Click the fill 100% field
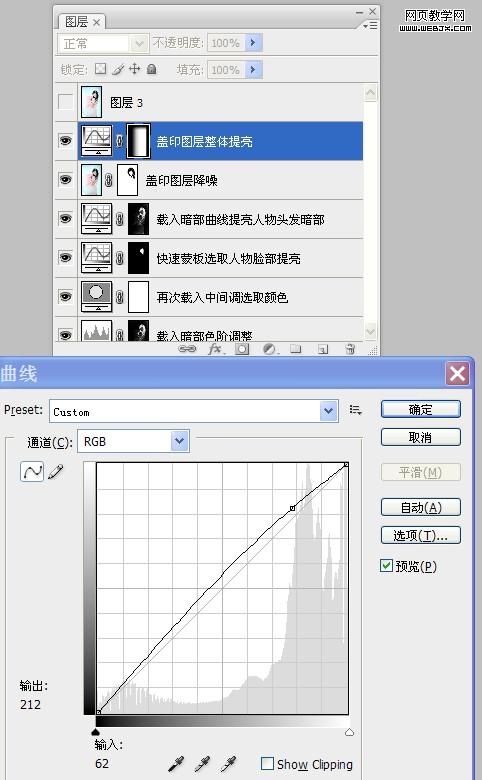 click(225, 69)
